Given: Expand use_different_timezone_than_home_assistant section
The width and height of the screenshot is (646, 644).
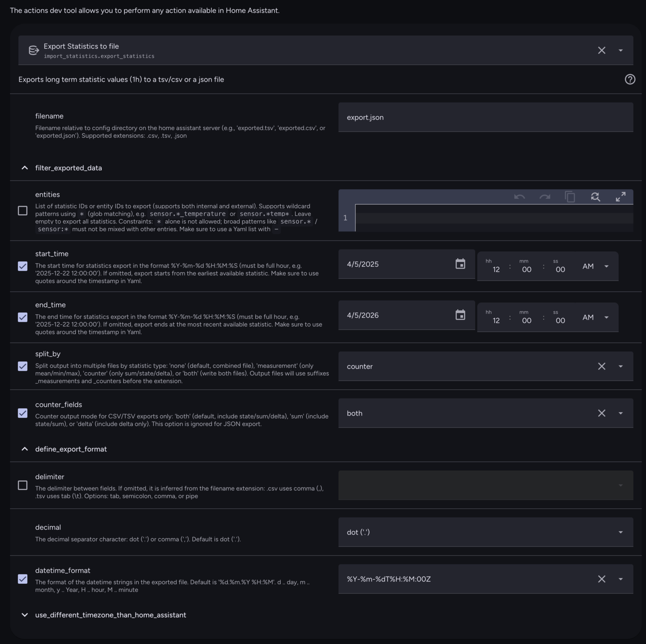Looking at the screenshot, I should [x=25, y=615].
